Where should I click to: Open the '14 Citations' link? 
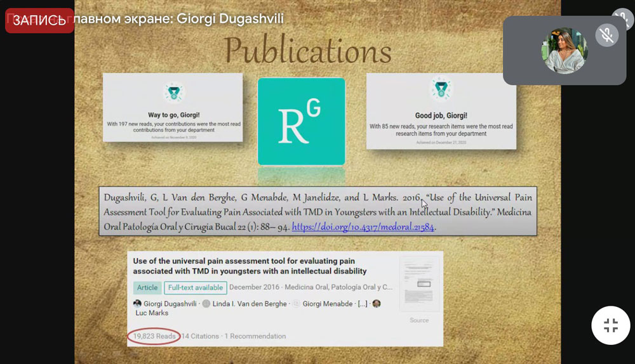pos(200,336)
